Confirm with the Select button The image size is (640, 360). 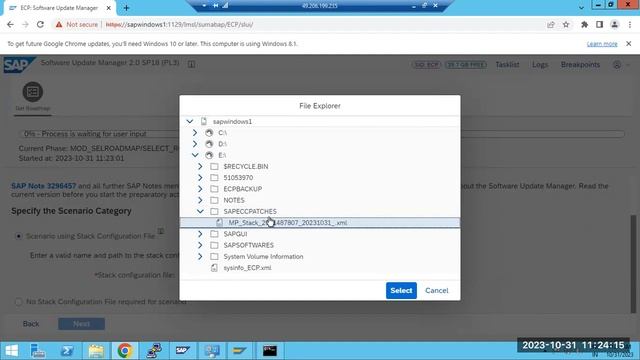pos(401,290)
